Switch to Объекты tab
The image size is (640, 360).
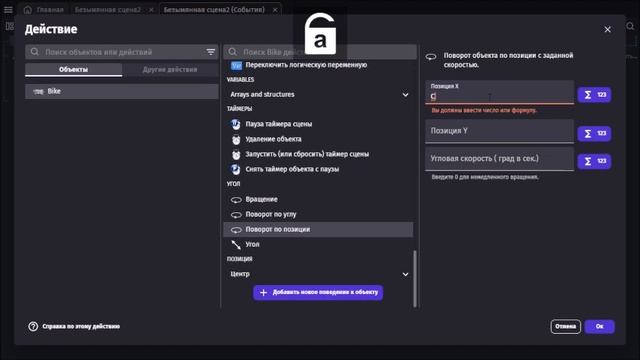pos(73,69)
